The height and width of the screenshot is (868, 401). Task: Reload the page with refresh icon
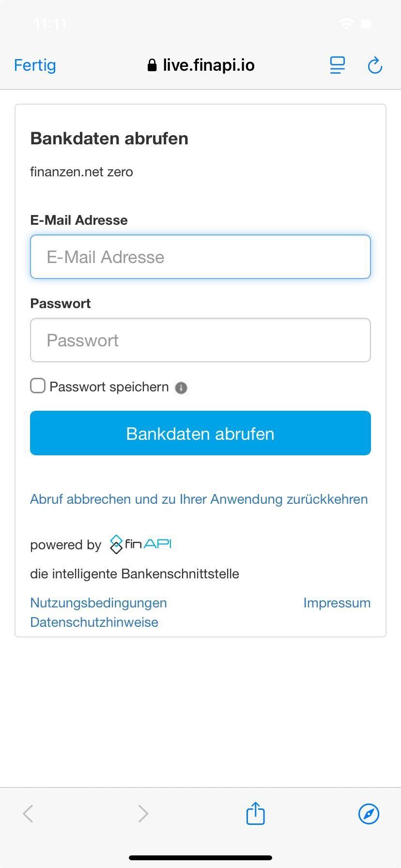pyautogui.click(x=375, y=65)
